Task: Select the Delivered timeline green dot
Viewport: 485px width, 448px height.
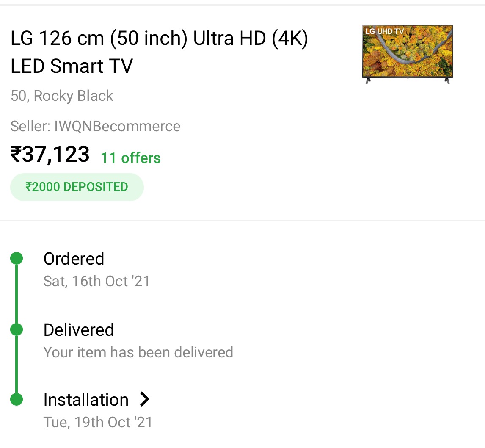Action: coord(17,329)
